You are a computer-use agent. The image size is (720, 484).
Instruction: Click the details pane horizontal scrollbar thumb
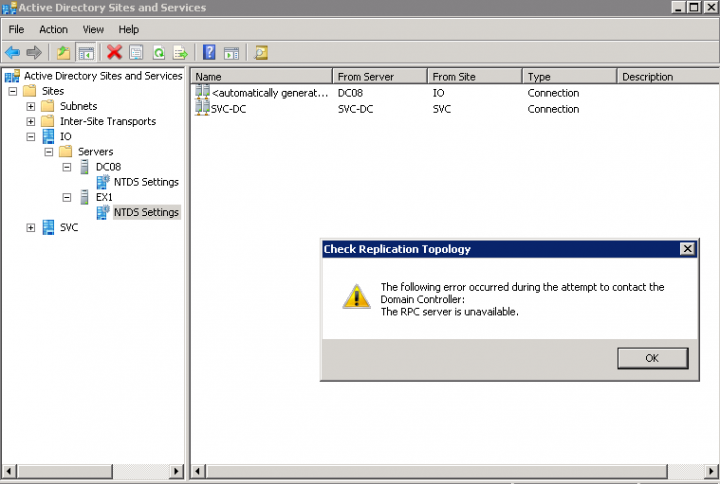point(436,471)
